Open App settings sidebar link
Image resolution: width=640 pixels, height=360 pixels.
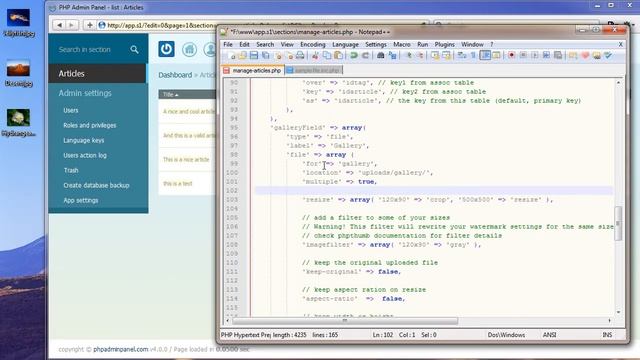coord(80,200)
